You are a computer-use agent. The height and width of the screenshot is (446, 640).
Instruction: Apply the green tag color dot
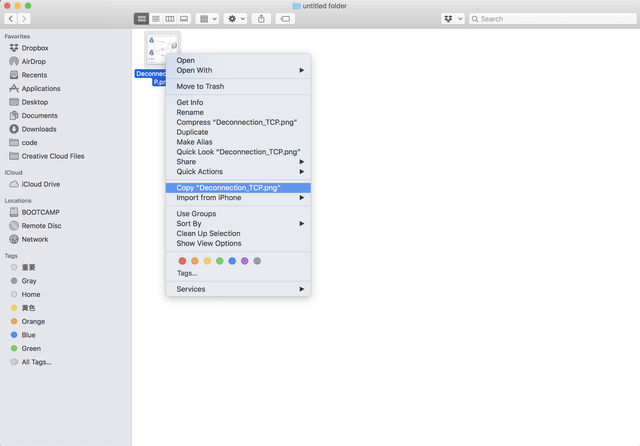pyautogui.click(x=220, y=261)
